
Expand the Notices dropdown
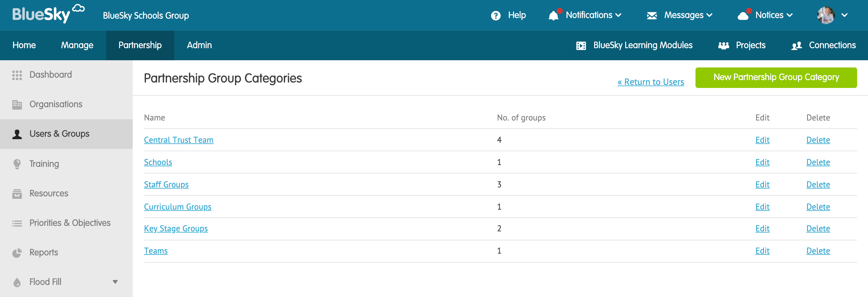click(x=790, y=15)
